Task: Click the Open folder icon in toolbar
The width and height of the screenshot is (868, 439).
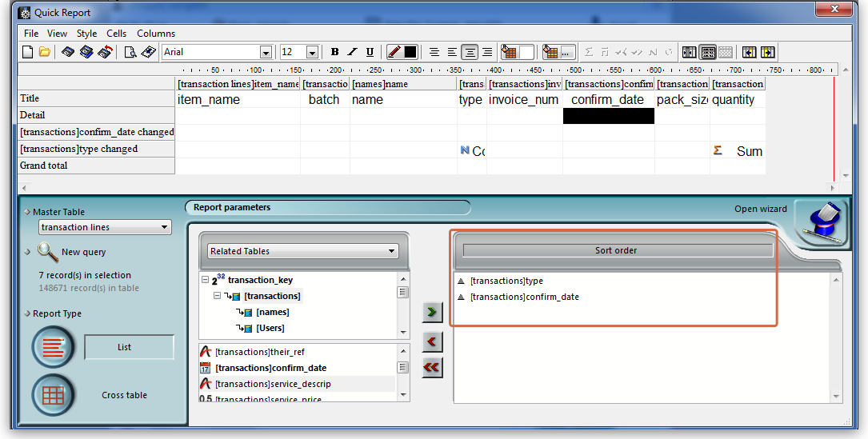Action: (x=45, y=52)
